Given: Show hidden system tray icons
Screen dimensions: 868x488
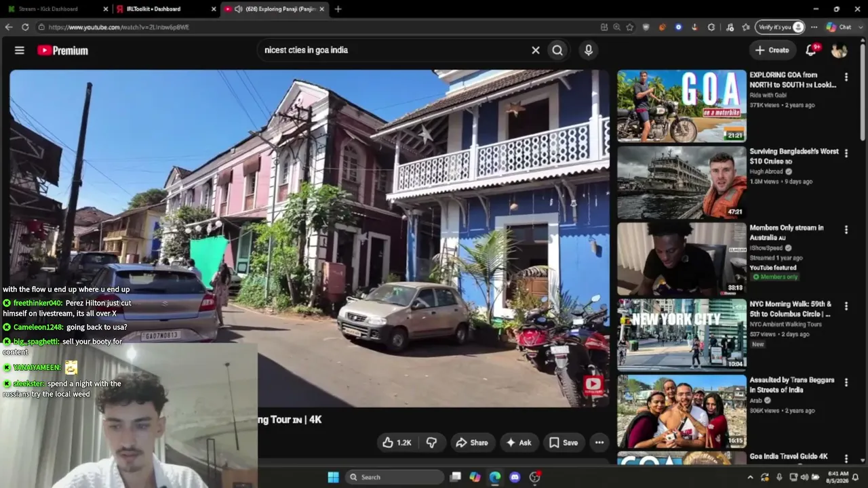Looking at the screenshot, I should pyautogui.click(x=750, y=477).
